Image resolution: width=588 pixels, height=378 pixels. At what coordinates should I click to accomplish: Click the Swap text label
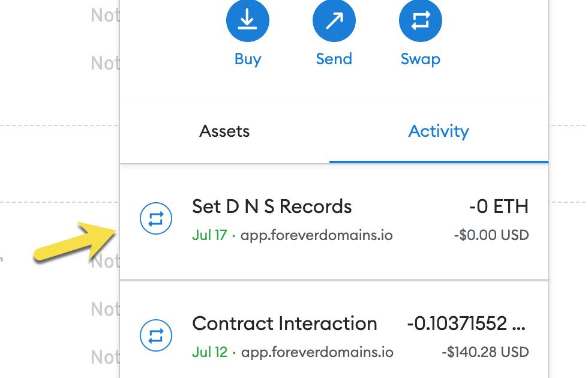420,59
